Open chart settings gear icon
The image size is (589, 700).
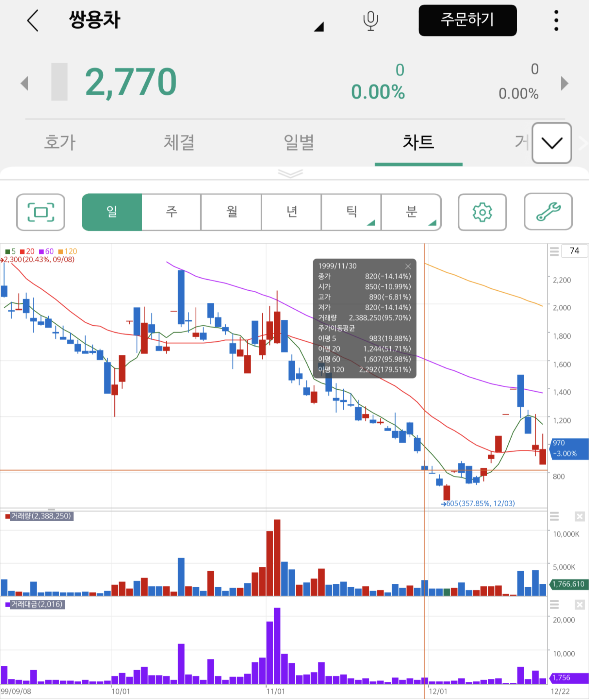pos(482,212)
